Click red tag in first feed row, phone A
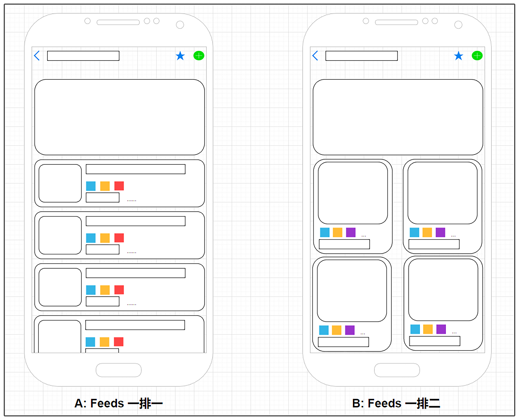519x420 pixels. point(119,186)
